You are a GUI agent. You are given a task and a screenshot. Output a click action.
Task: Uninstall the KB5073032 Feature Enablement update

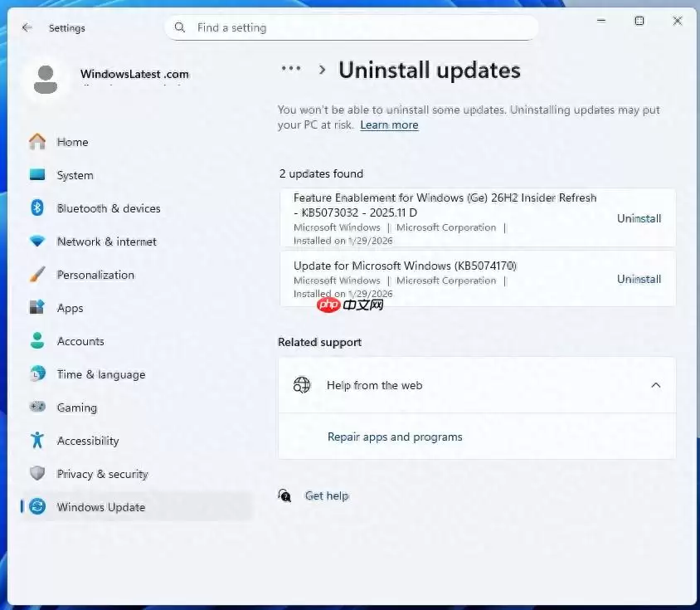pos(639,218)
